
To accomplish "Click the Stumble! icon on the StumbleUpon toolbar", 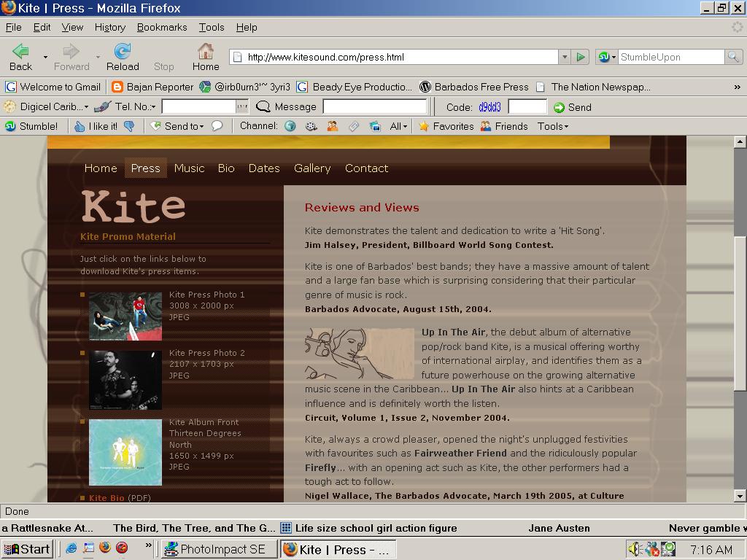I will (12, 126).
